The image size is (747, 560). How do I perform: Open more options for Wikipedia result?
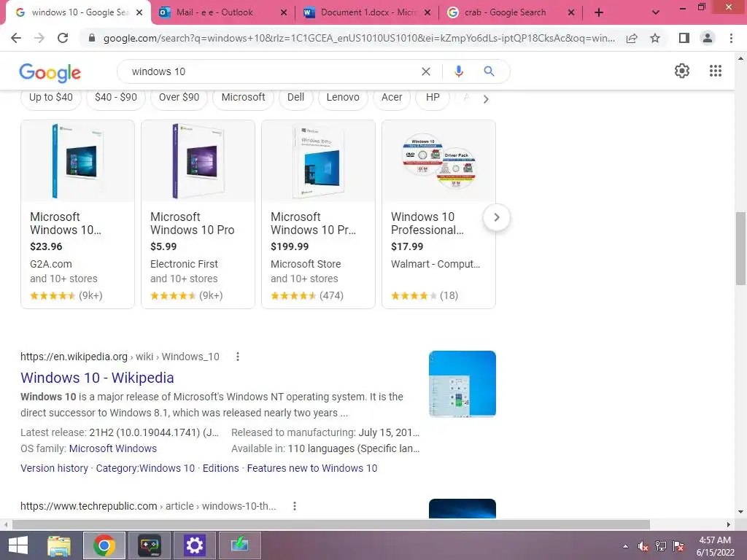tap(237, 357)
